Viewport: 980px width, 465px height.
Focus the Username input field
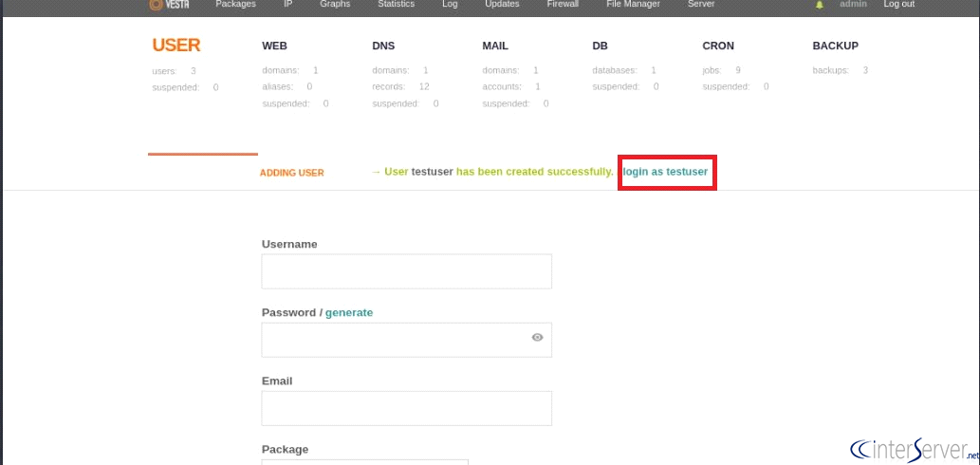click(x=406, y=271)
